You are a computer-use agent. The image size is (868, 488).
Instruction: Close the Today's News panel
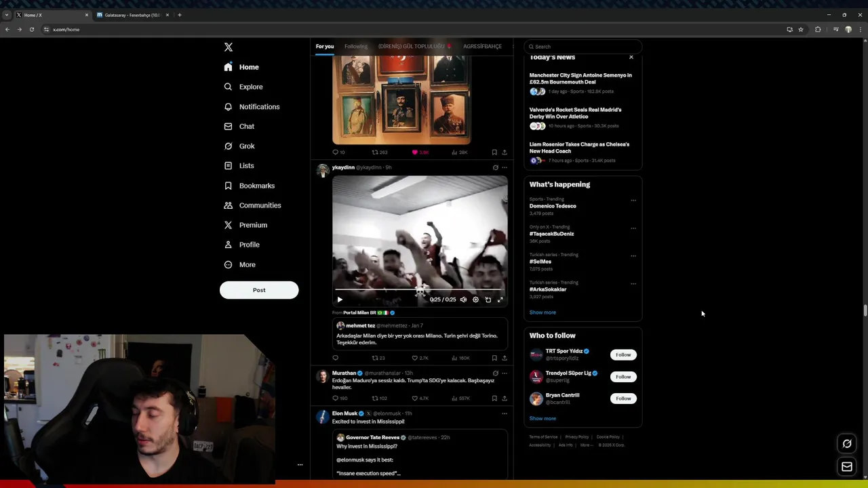tap(631, 57)
